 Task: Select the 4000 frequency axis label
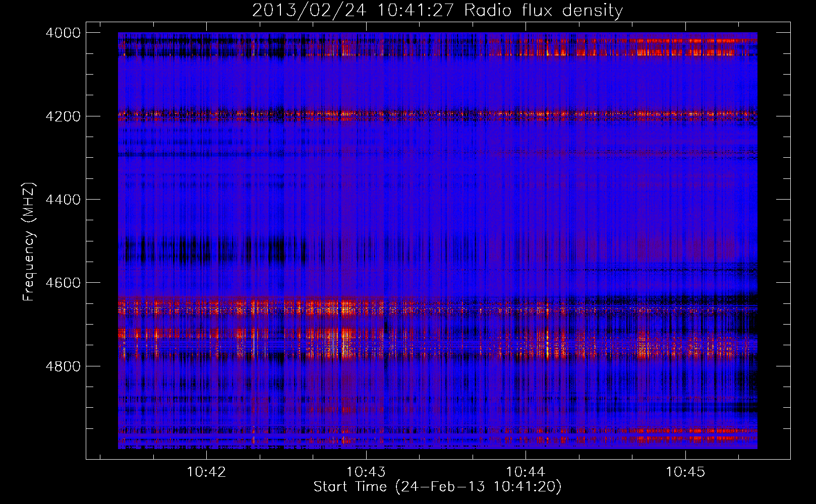tap(63, 33)
